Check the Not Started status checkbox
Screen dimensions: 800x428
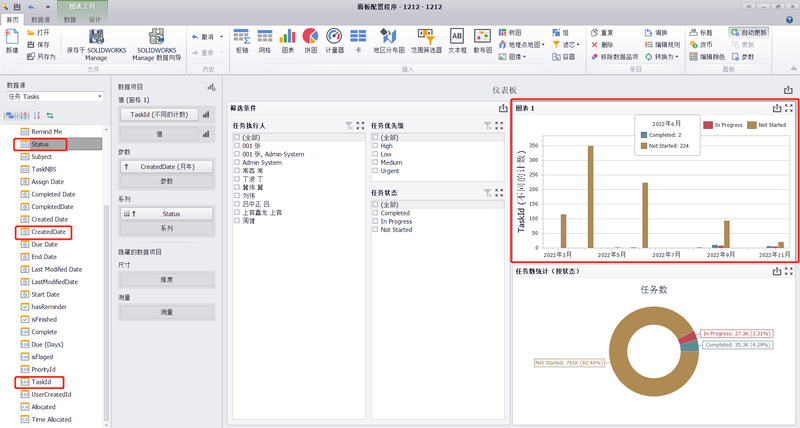click(375, 230)
